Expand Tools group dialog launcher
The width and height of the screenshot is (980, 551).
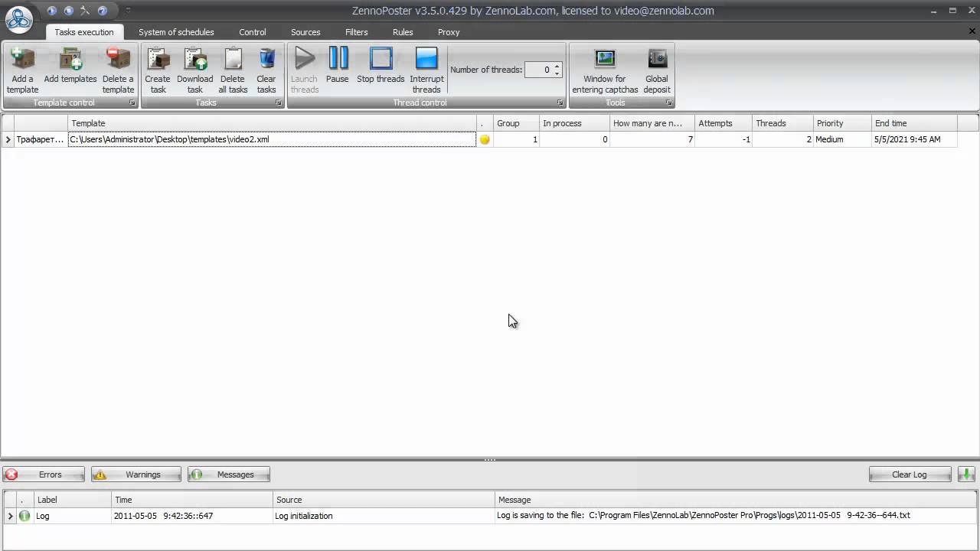668,103
